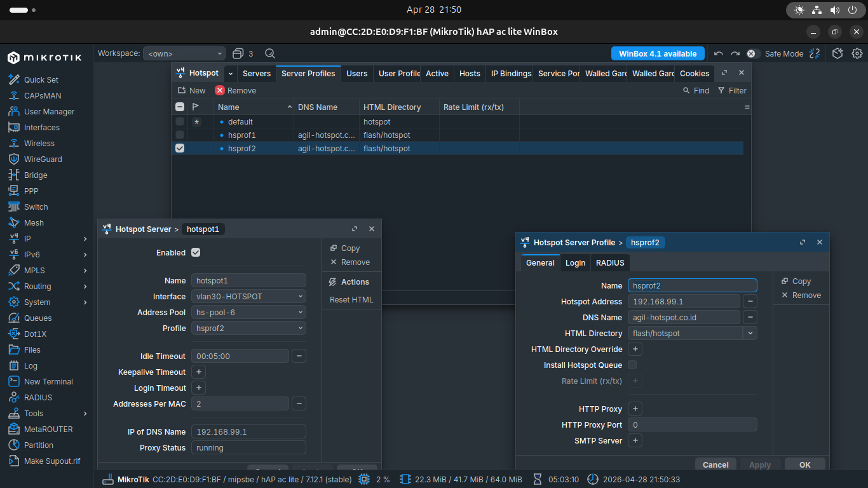The width and height of the screenshot is (868, 488).
Task: Click the HTTP Proxy Port input field
Action: [x=693, y=425]
